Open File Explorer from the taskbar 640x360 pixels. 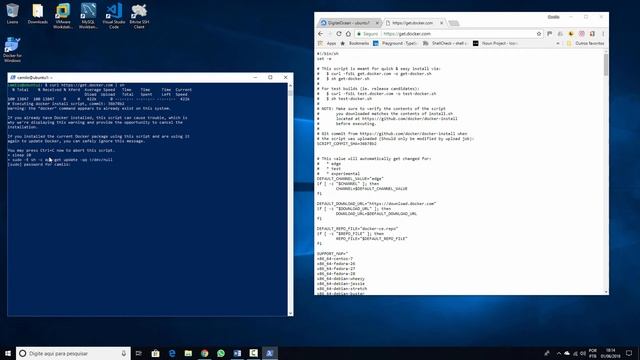pyautogui.click(x=188, y=353)
